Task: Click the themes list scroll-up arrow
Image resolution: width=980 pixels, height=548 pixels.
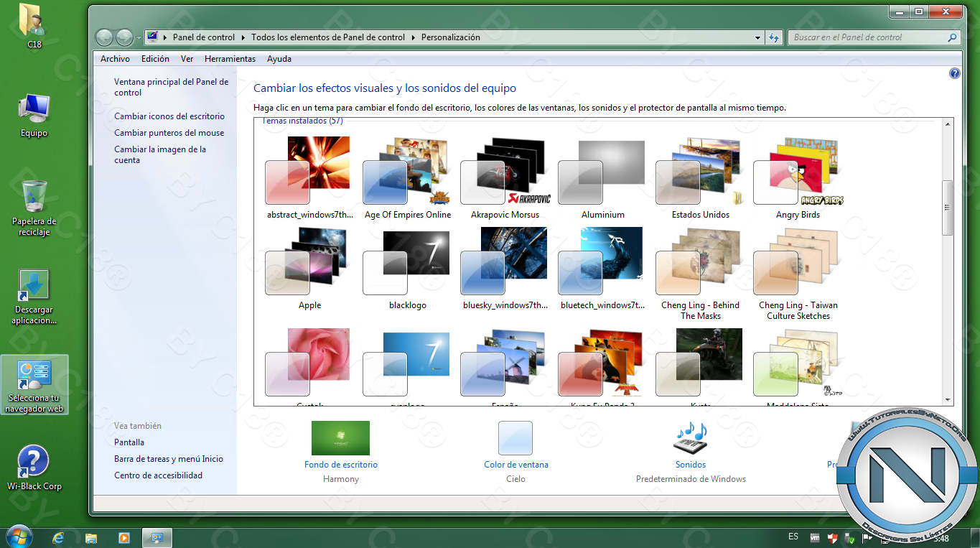Action: click(948, 124)
